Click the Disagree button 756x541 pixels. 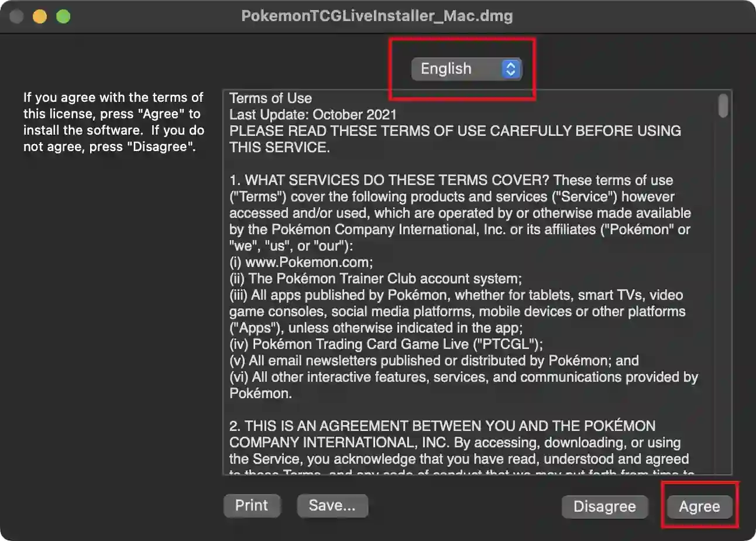(x=604, y=506)
